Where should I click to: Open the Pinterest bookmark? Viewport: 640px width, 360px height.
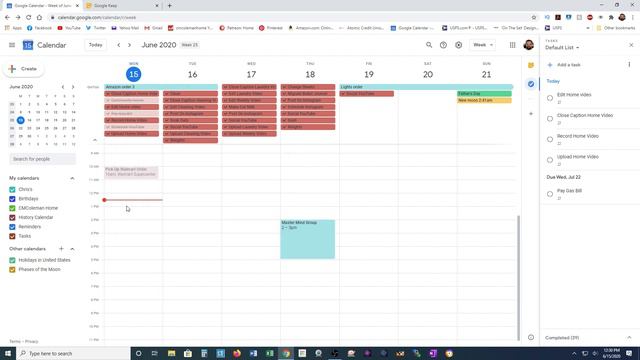point(271,28)
